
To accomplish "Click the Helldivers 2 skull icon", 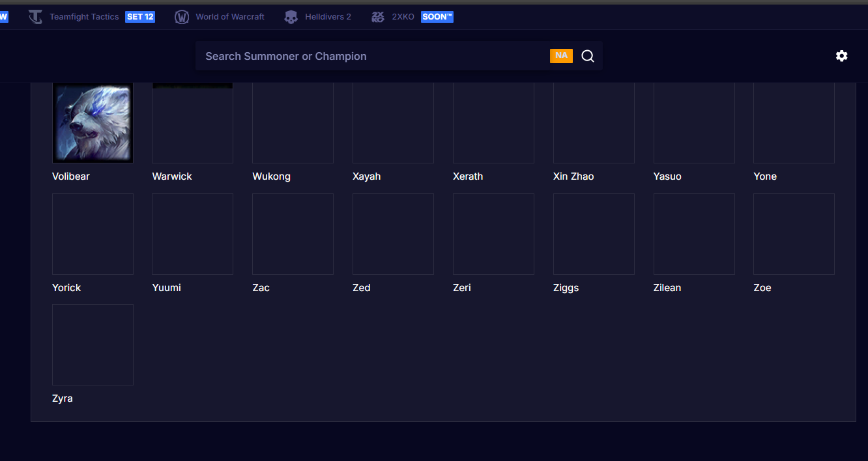I will pyautogui.click(x=291, y=17).
